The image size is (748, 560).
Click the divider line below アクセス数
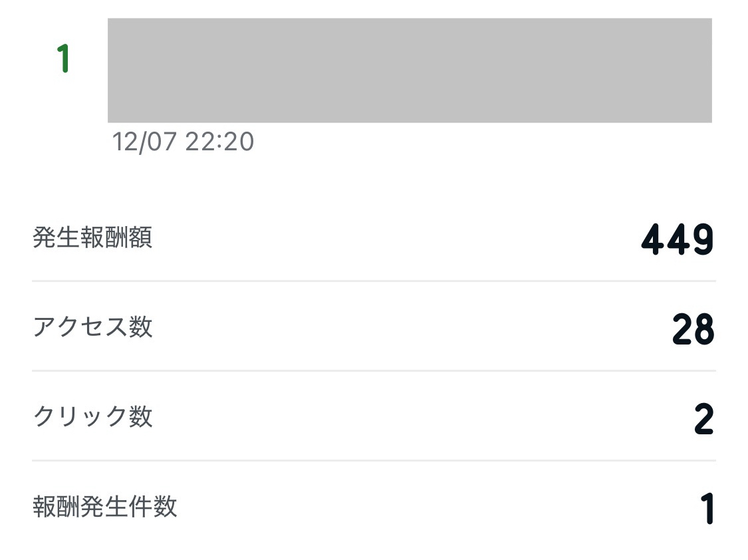click(374, 370)
